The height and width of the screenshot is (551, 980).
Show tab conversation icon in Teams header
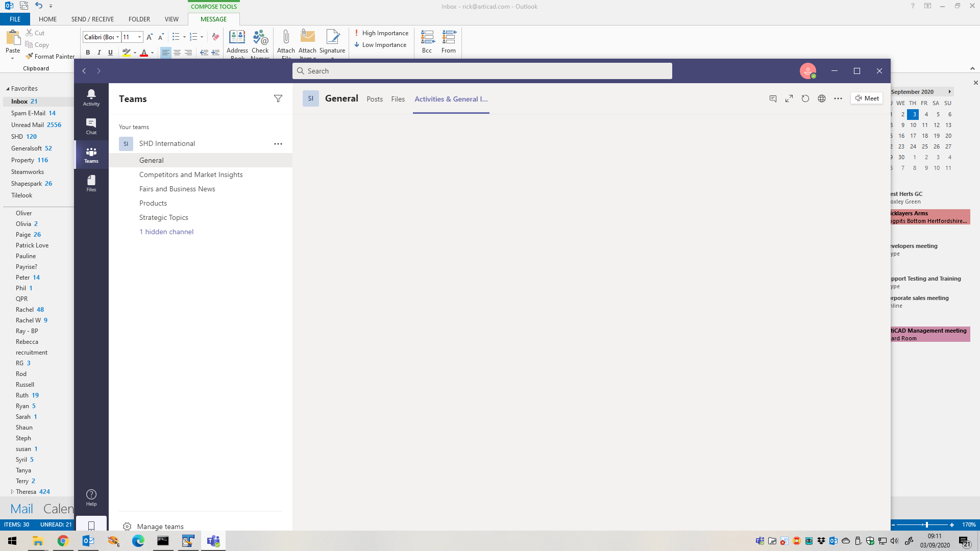[773, 98]
